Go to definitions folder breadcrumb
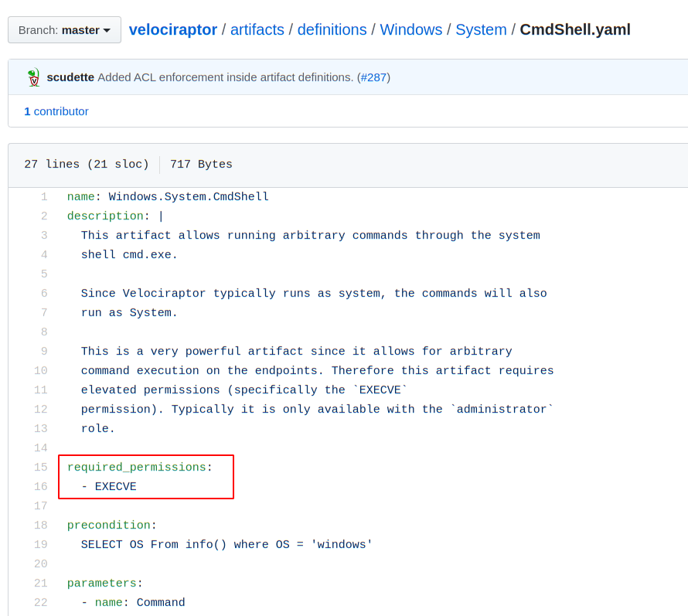The width and height of the screenshot is (688, 616). pos(332,30)
